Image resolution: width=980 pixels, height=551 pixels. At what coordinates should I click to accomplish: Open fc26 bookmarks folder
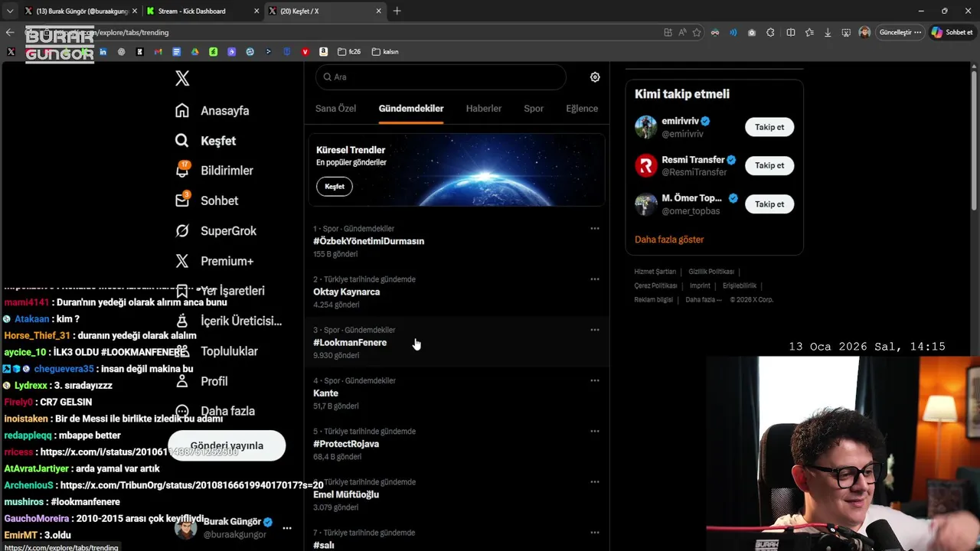click(349, 52)
